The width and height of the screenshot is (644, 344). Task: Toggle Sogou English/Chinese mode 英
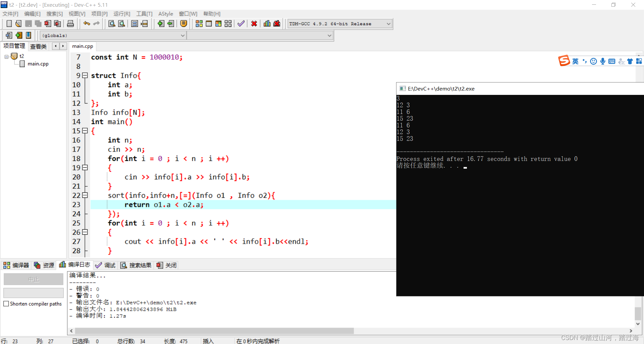[x=575, y=61]
